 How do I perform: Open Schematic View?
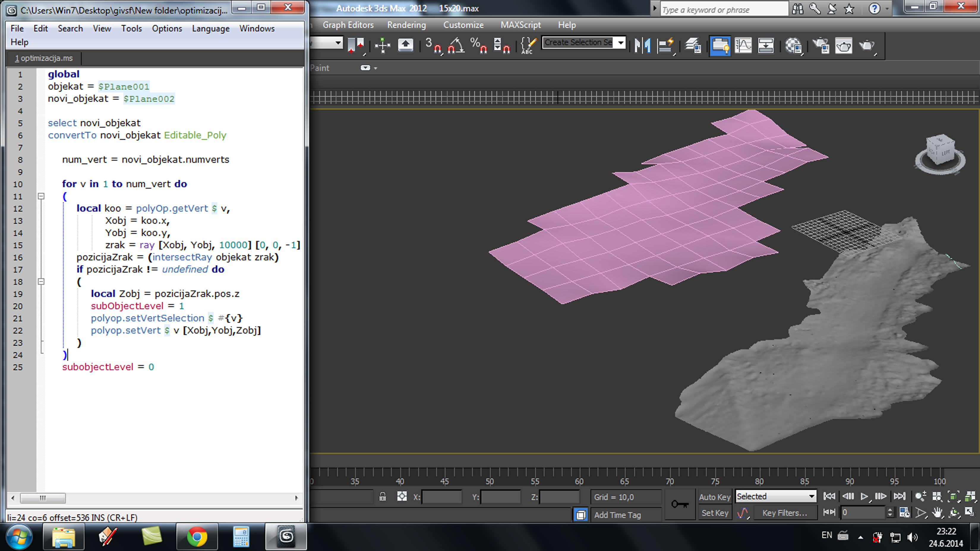coord(766,45)
